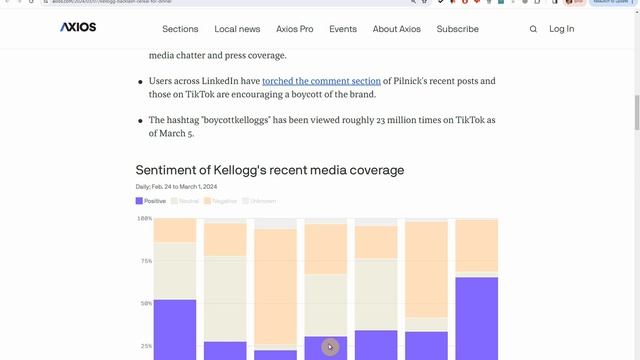Go to Axios Pro
640x360 pixels.
click(295, 29)
